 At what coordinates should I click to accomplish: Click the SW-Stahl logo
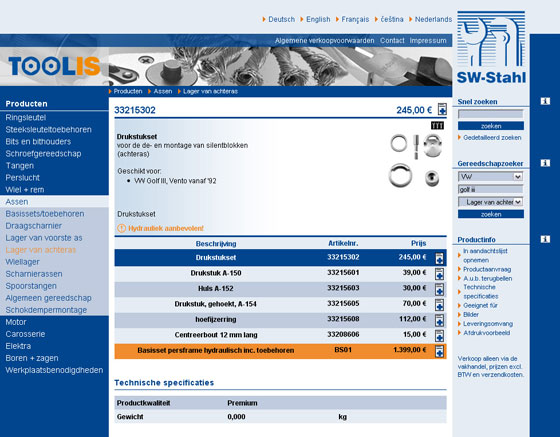[491, 47]
